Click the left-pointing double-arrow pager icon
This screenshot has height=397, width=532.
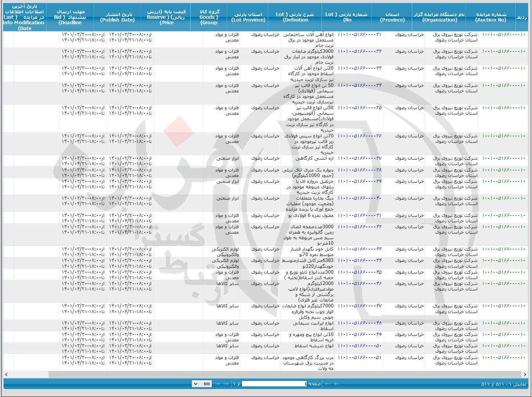(x=225, y=384)
